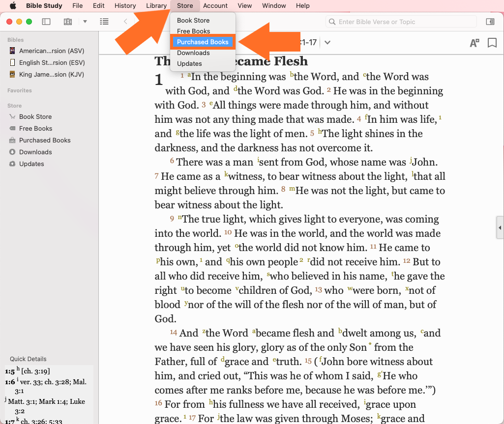
Task: Open the table of contents list icon
Action: 104,22
